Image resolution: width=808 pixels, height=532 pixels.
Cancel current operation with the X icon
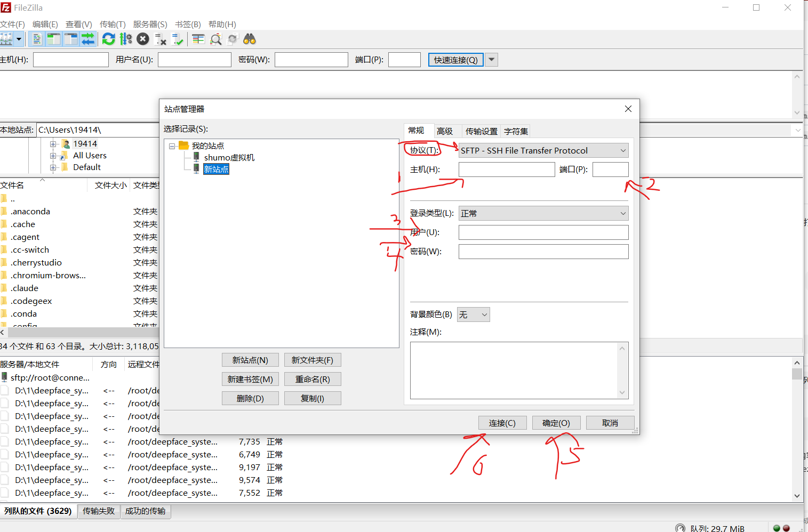pyautogui.click(x=143, y=39)
